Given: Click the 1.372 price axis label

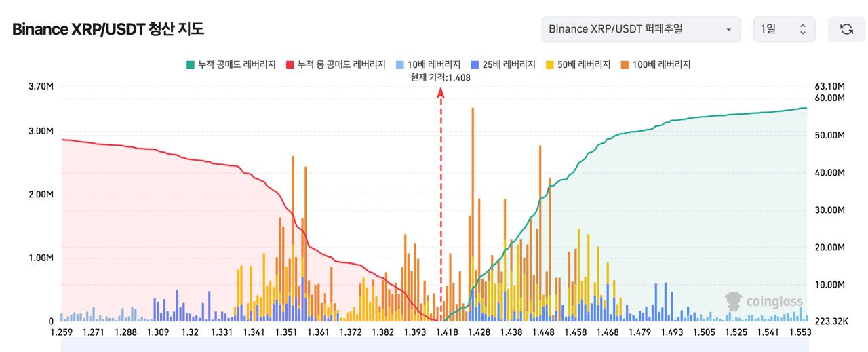Looking at the screenshot, I should point(351,332).
